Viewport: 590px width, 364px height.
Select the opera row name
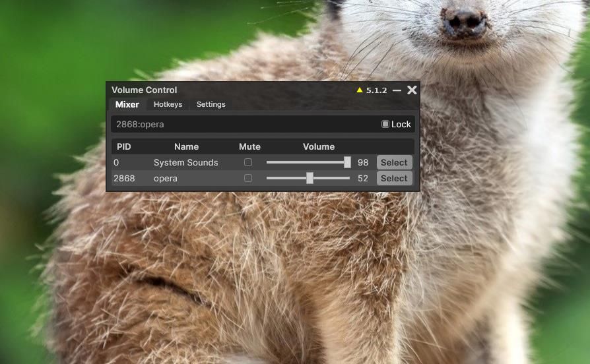[x=165, y=178]
